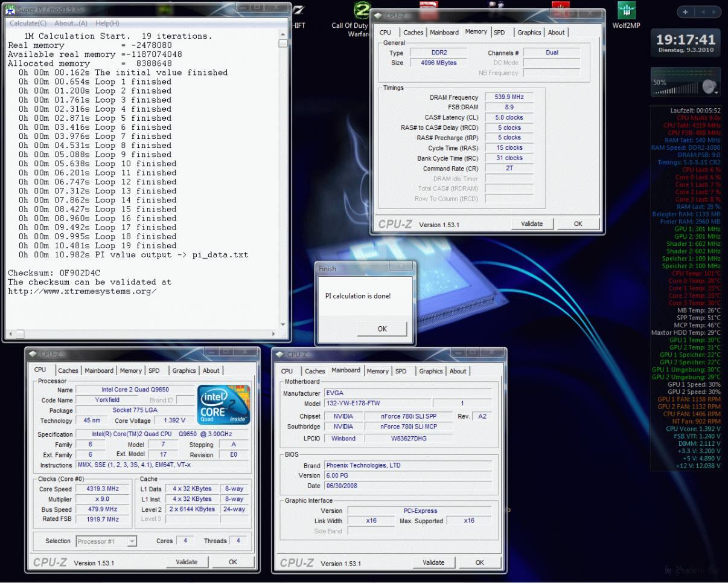Click the 19:17:41 clock gadget
The height and width of the screenshot is (583, 728).
[x=686, y=43]
